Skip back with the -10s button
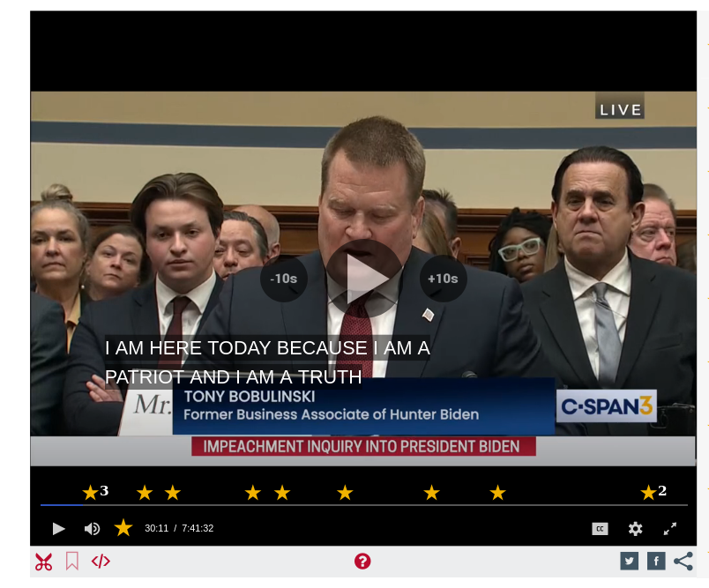Image resolution: width=709 pixels, height=588 pixels. coord(284,279)
